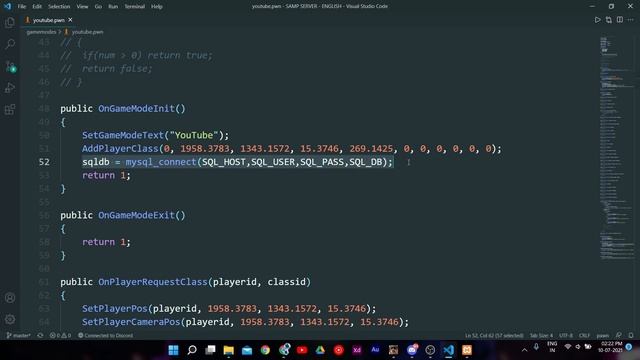Viewport: 640px width, 360px height.
Task: Click Open Changes icon in editor toolbar
Action: 609,20
